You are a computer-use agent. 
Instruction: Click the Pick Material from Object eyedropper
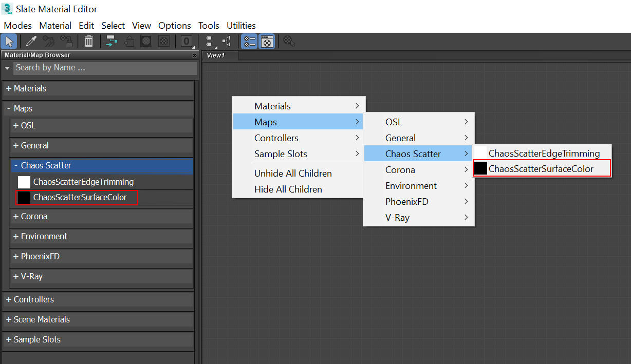tap(31, 42)
